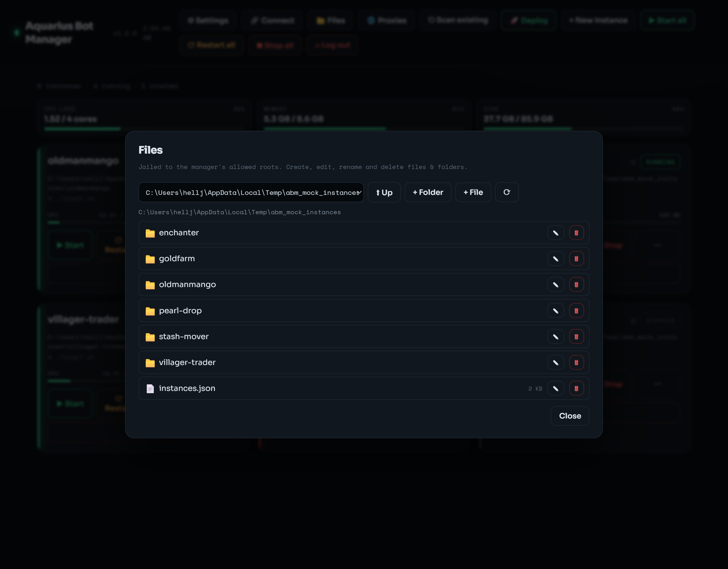Click the pencil icon for goldfarm
728x569 pixels.
click(x=555, y=259)
